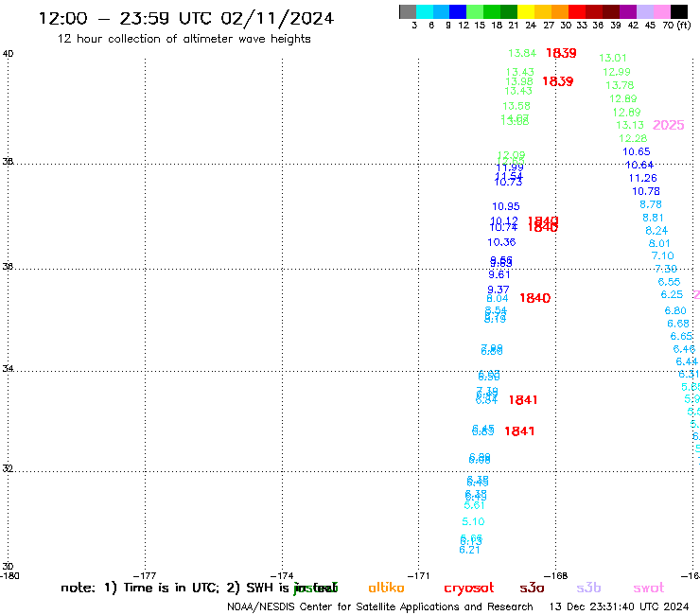700x615 pixels.
Task: Click the wave height value 7.10
Action: click(x=662, y=255)
